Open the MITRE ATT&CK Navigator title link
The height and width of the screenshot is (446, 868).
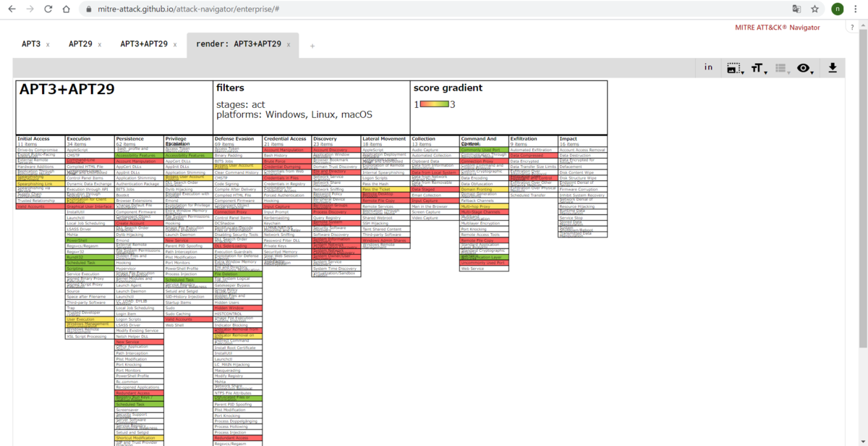(x=777, y=28)
